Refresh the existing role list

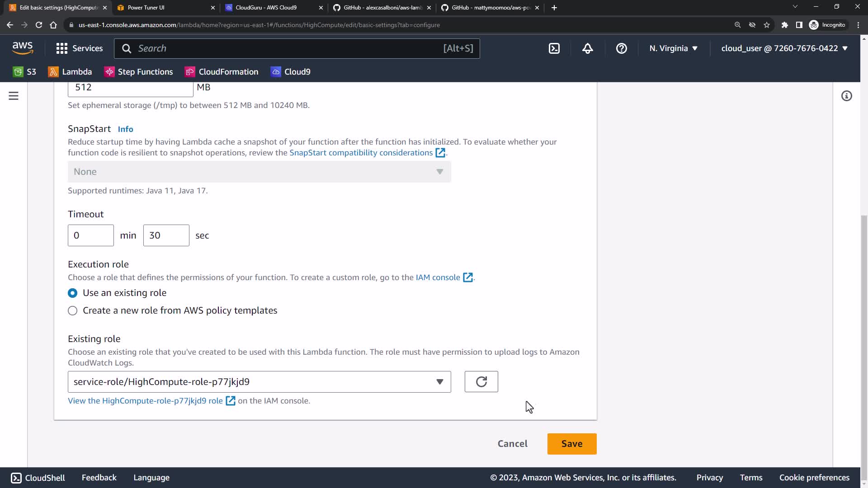(x=481, y=382)
